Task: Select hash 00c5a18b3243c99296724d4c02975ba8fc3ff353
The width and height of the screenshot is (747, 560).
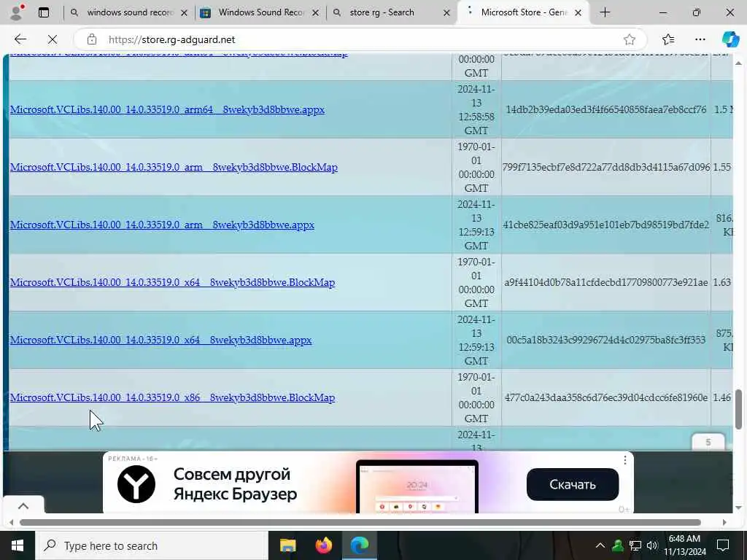Action: [x=606, y=340]
